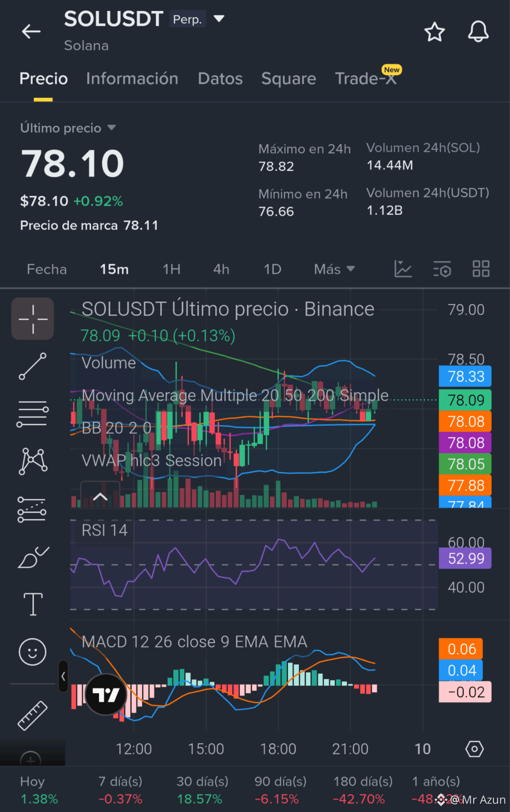
Task: Click the 0.06 orange MACD value label
Action: point(461,649)
